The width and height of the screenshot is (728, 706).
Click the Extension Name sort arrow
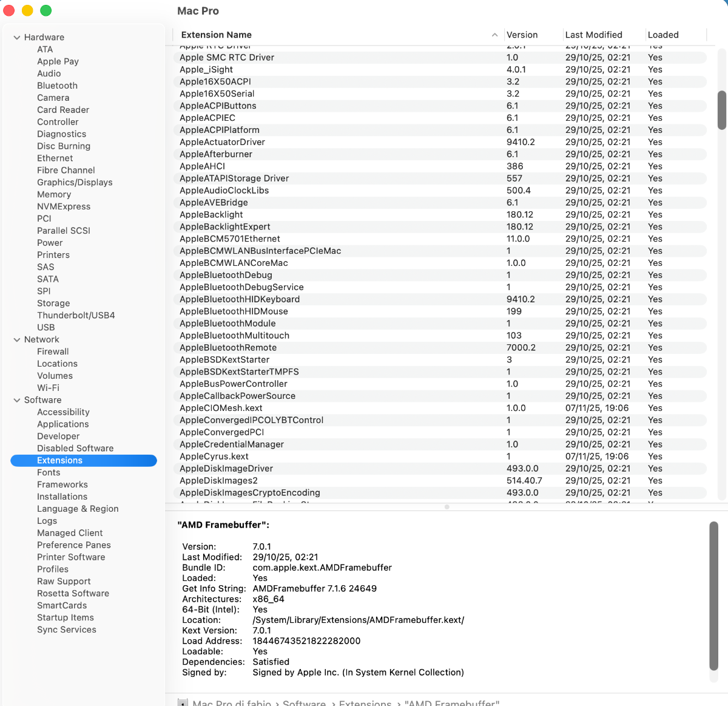coord(495,35)
